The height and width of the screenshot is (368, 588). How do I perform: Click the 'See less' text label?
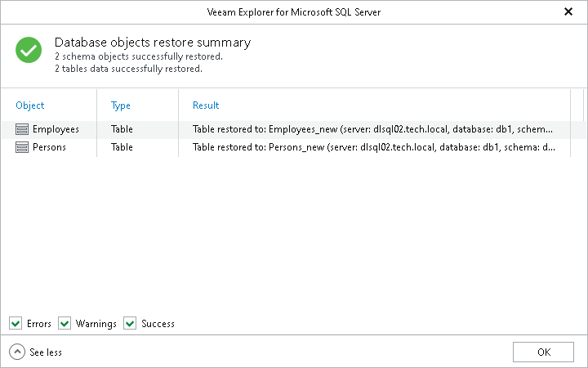[46, 352]
